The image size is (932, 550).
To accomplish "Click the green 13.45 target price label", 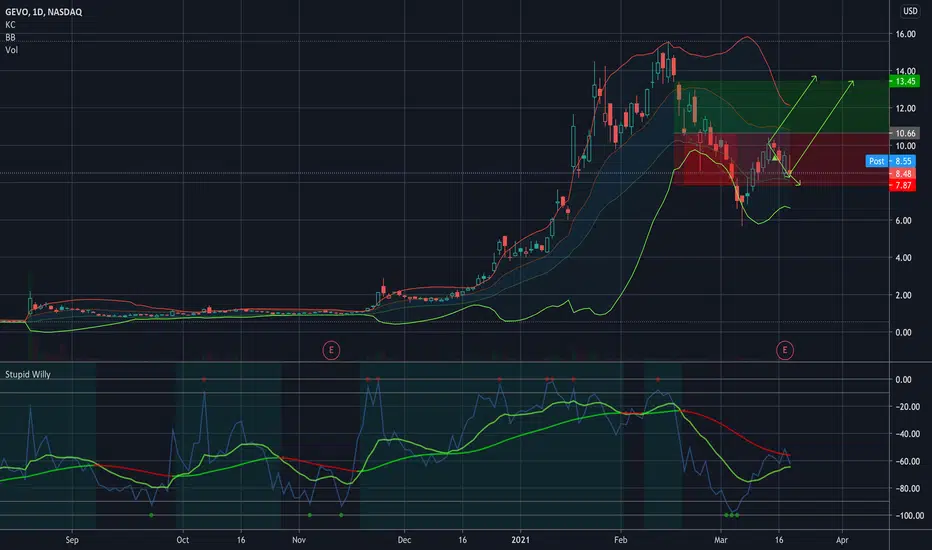I will pos(904,81).
